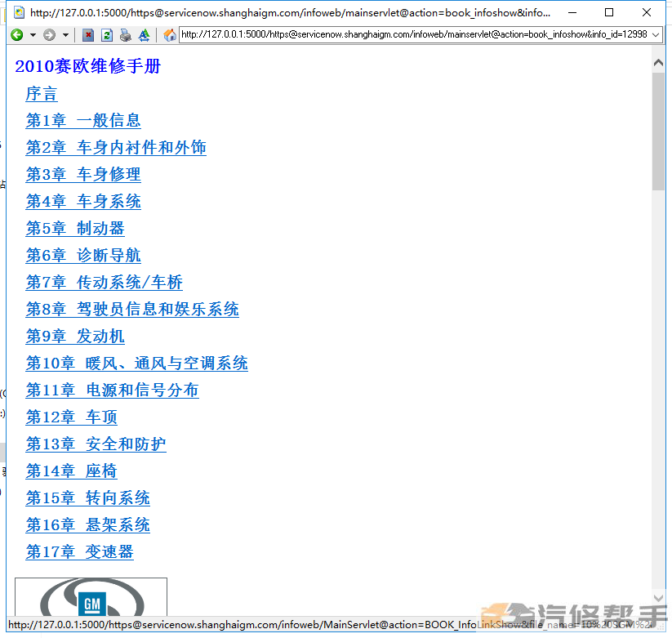Click the gray Forward arrow button
Screen dimensions: 672x638
[49, 35]
